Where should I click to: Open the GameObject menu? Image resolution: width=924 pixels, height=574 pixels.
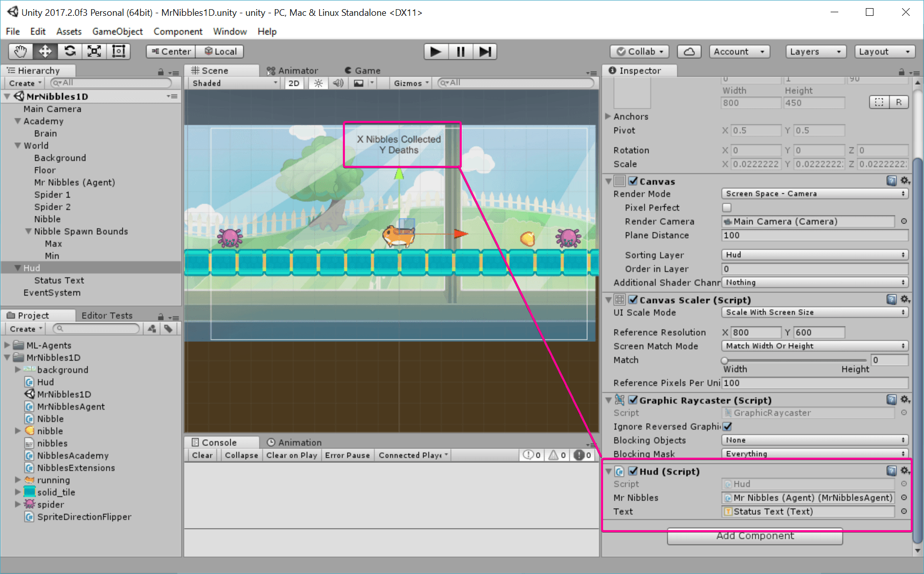[117, 32]
